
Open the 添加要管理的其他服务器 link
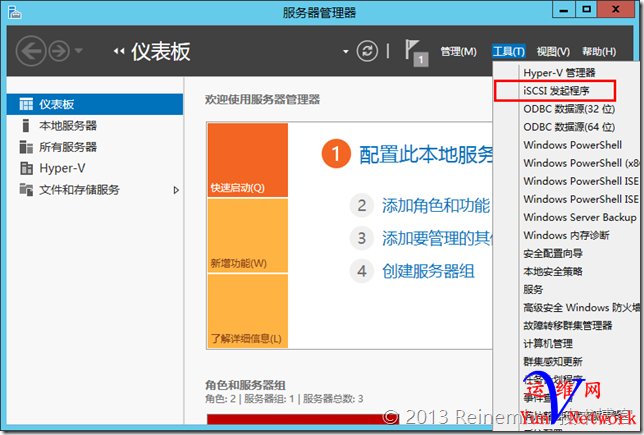437,238
